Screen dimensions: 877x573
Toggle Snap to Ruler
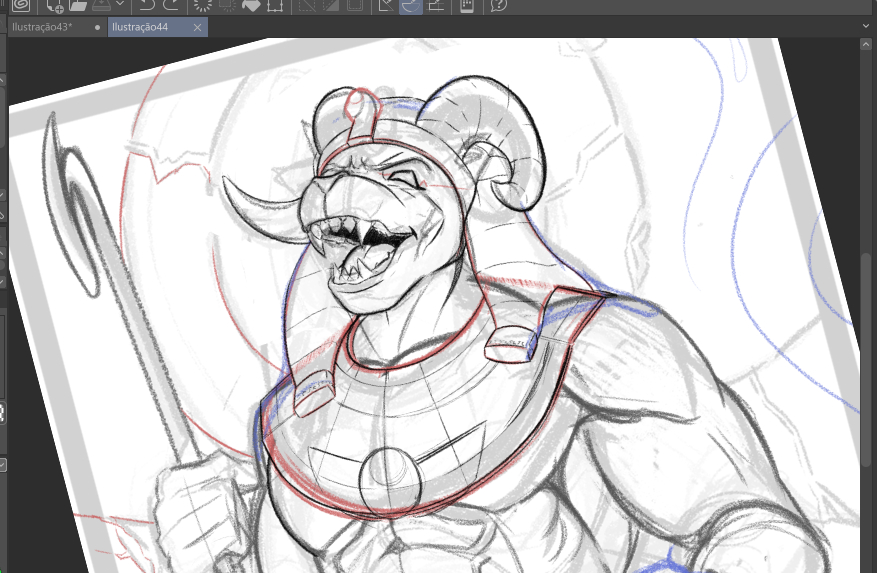(x=385, y=5)
